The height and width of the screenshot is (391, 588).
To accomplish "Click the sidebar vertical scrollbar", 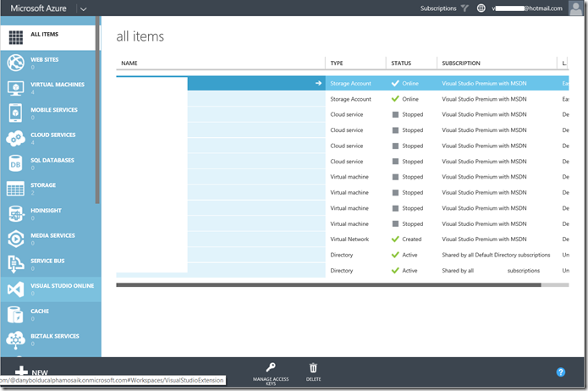I will pos(97,110).
